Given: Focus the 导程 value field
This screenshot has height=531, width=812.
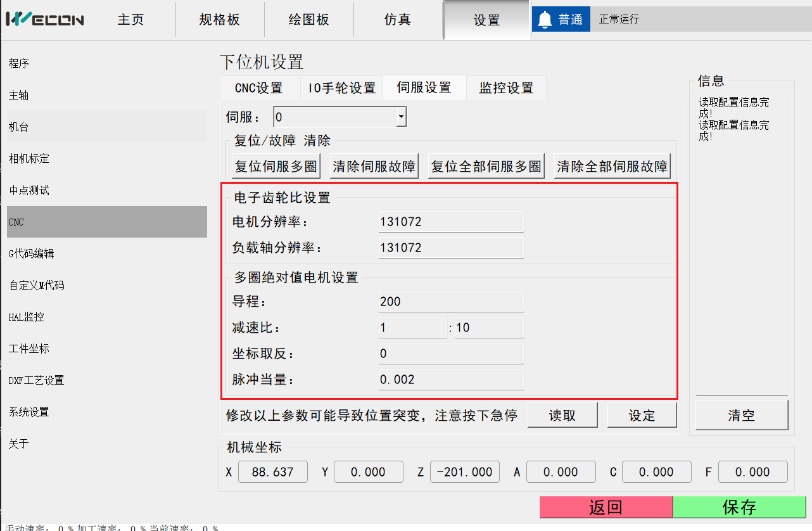Looking at the screenshot, I should 450,302.
